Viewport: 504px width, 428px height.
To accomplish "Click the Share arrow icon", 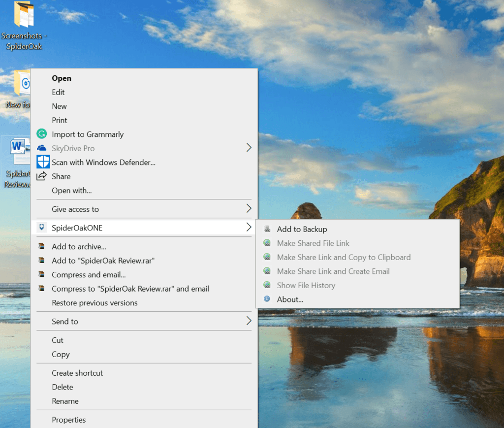I will 41,176.
